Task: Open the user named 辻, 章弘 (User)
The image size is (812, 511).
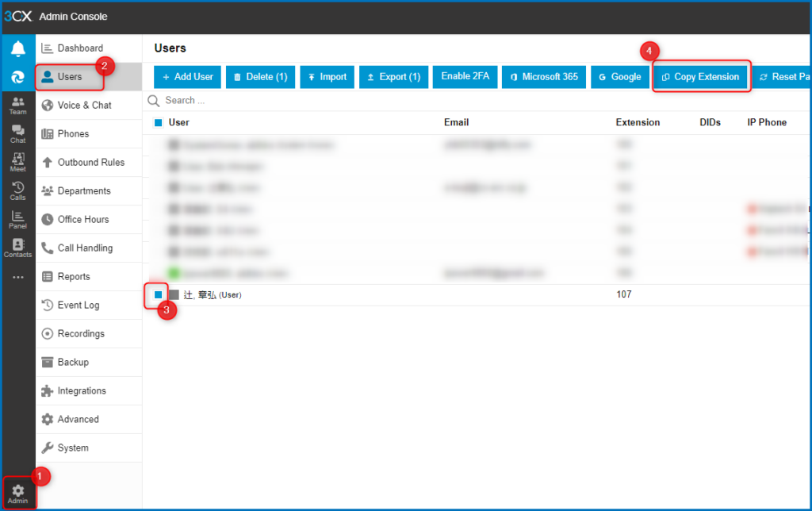Action: (x=213, y=295)
